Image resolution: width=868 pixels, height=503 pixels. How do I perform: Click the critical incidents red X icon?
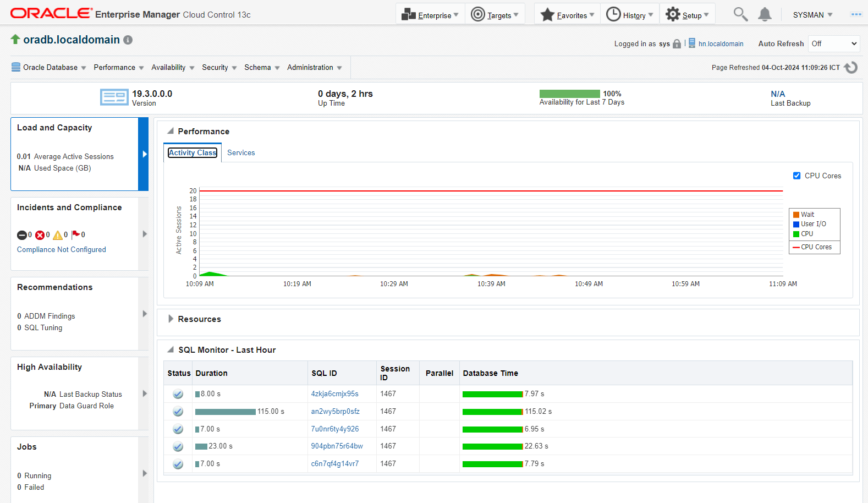click(x=40, y=236)
